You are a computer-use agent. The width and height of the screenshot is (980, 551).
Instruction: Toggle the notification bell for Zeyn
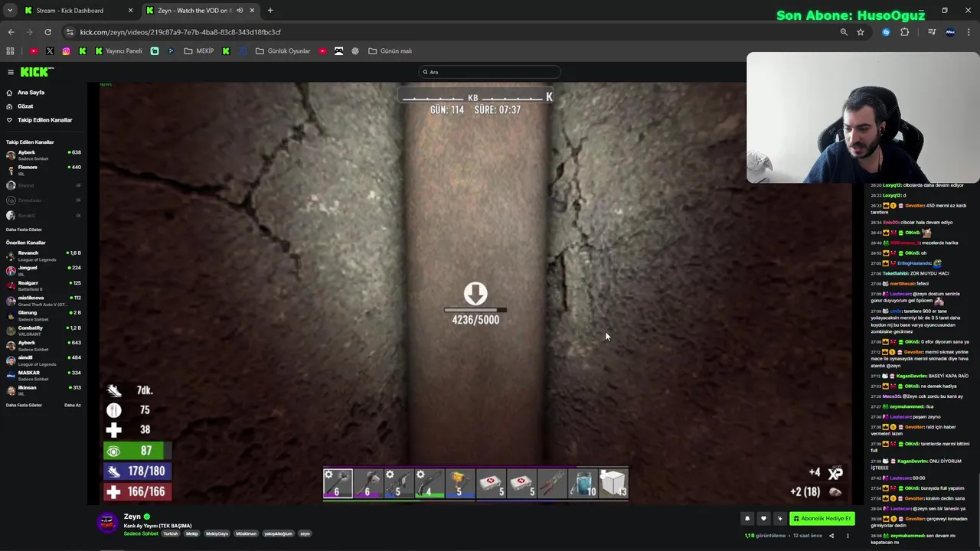(x=747, y=519)
